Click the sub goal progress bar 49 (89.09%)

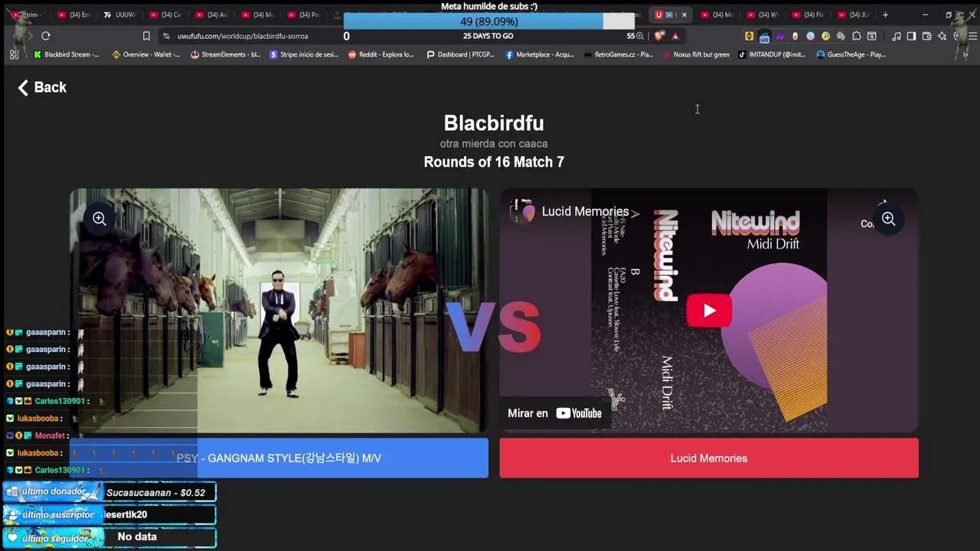tap(488, 21)
